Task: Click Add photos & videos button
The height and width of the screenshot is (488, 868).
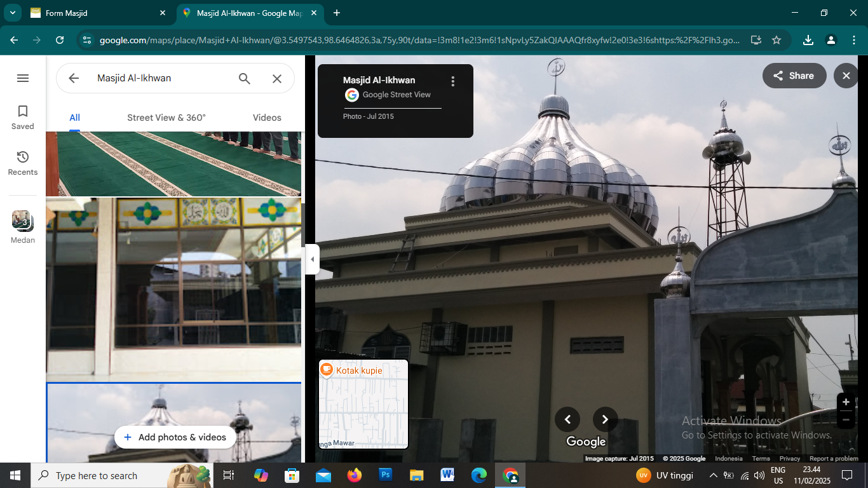Action: 175,437
